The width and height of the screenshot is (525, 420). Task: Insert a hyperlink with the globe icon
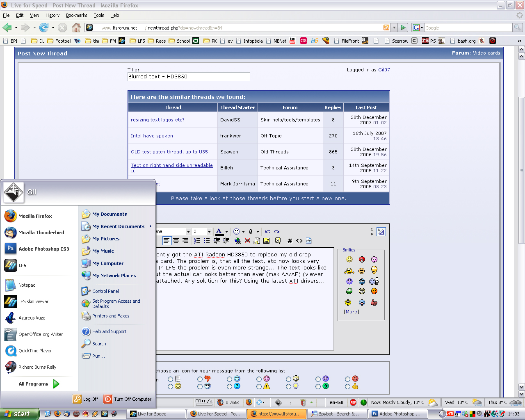tap(238, 241)
